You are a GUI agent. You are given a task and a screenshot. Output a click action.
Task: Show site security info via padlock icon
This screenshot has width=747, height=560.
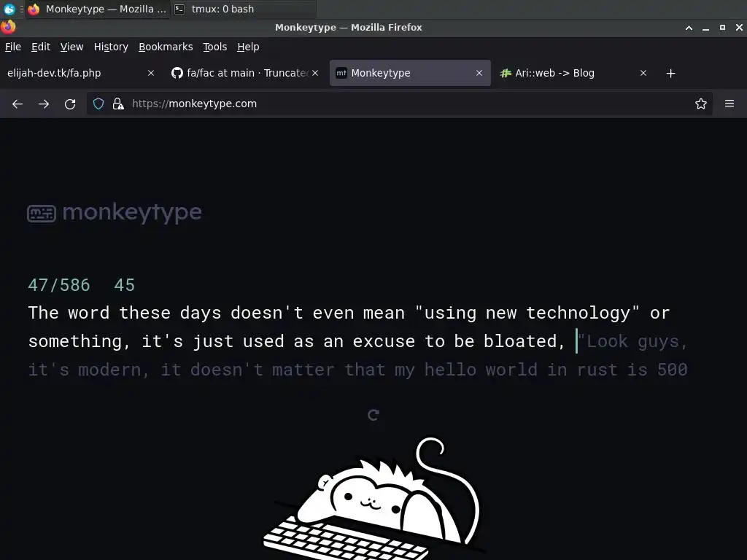[x=117, y=104]
